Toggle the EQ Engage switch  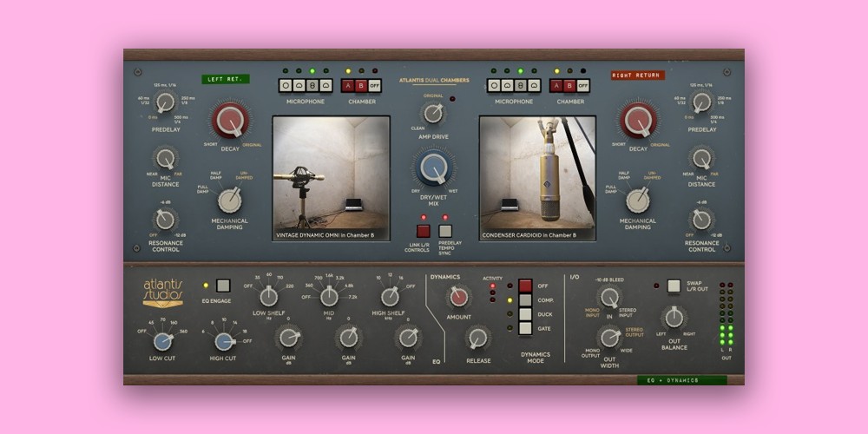pos(223,285)
